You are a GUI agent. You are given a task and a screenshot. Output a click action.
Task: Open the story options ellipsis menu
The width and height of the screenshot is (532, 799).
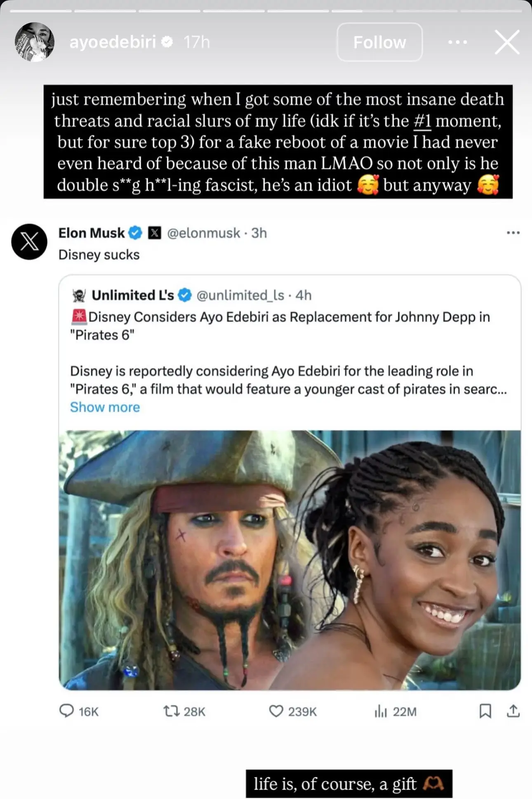pyautogui.click(x=458, y=43)
